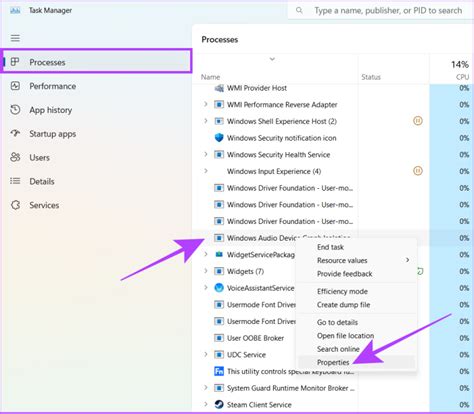Image resolution: width=474 pixels, height=414 pixels.
Task: Select the Windows Audio Device Graph Isolation row
Action: (x=333, y=238)
